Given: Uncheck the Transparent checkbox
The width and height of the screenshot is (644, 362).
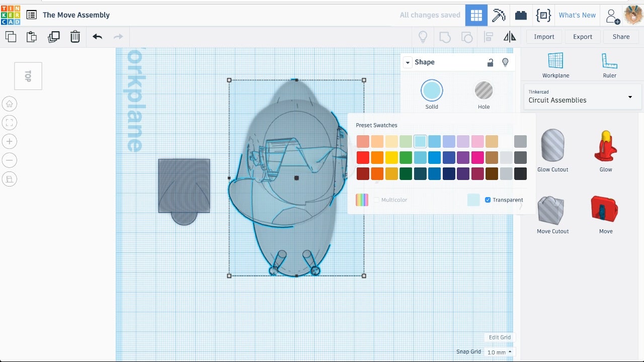Looking at the screenshot, I should click(x=488, y=200).
